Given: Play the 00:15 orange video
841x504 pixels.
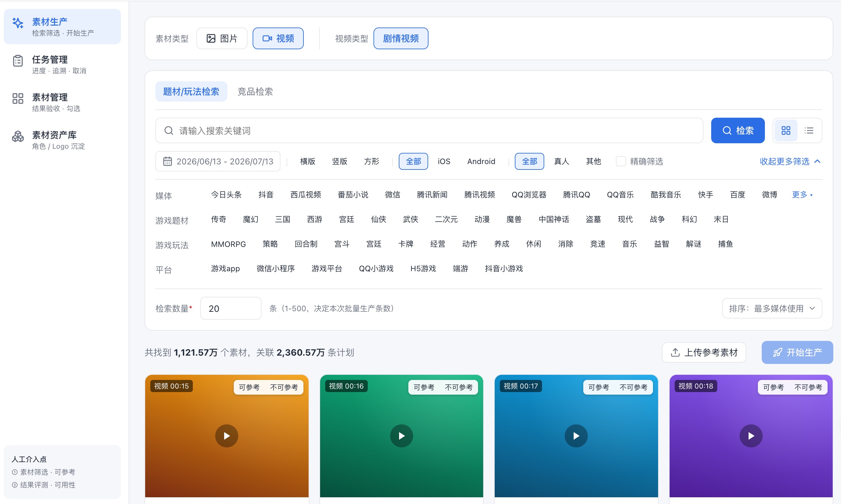Looking at the screenshot, I should click(x=226, y=436).
